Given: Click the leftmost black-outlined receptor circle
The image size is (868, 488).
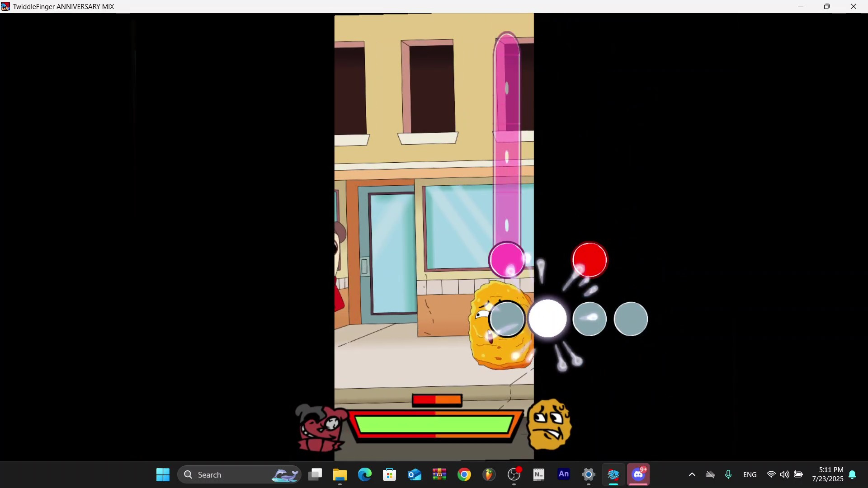Looking at the screenshot, I should coord(507,319).
